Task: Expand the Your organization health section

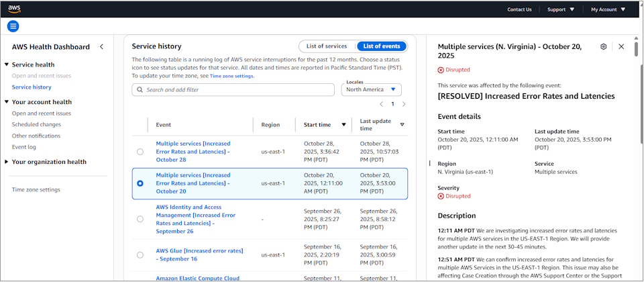Action: pos(7,162)
